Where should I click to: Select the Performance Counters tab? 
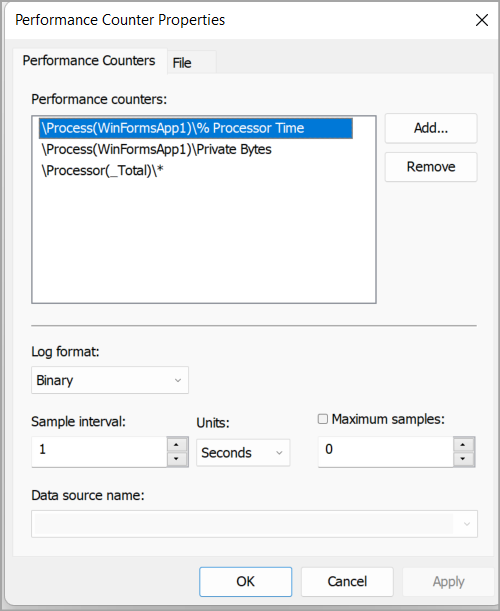(x=89, y=61)
